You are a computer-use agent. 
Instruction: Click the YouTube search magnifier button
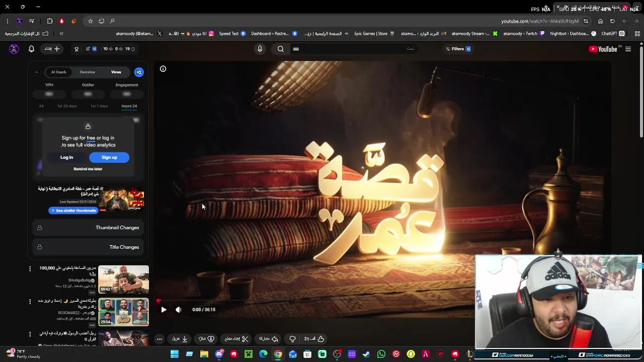click(x=281, y=49)
